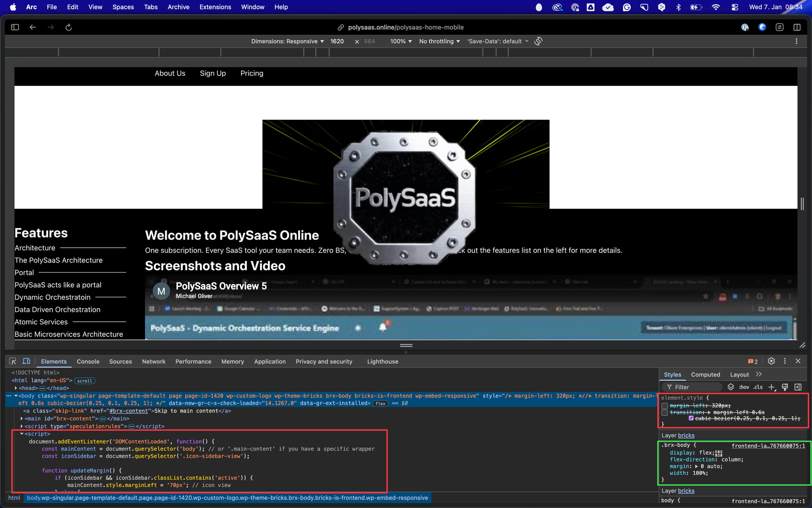Show CSS layers view icon

[730, 387]
